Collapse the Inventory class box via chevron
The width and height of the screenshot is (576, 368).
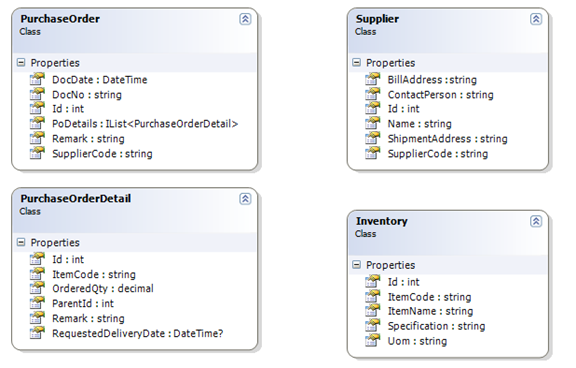[536, 221]
